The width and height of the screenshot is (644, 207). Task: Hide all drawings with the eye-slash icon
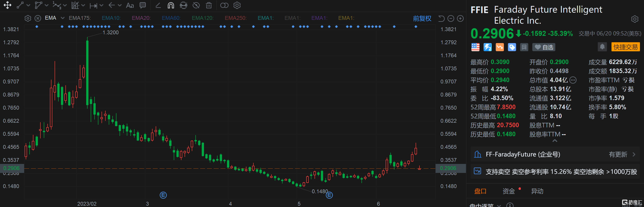196,5
